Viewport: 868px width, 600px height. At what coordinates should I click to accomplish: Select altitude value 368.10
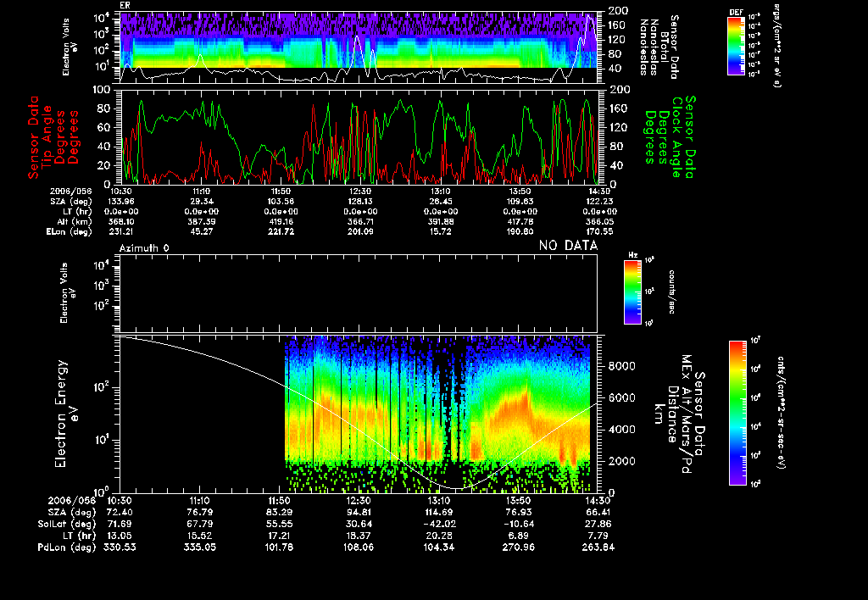click(122, 221)
